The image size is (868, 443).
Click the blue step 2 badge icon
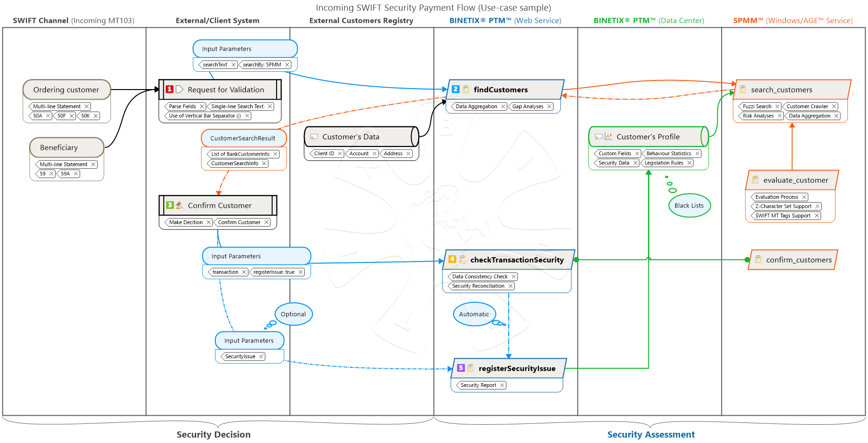click(456, 89)
